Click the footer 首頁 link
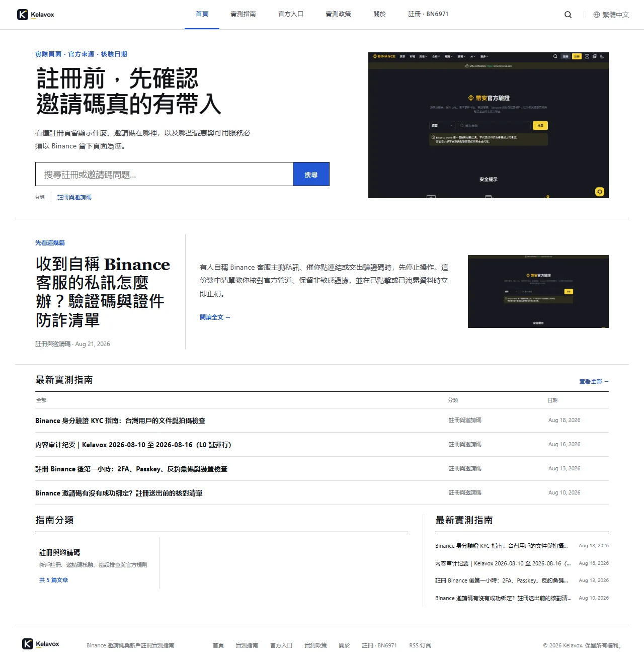Image resolution: width=644 pixels, height=667 pixels. coord(218,645)
